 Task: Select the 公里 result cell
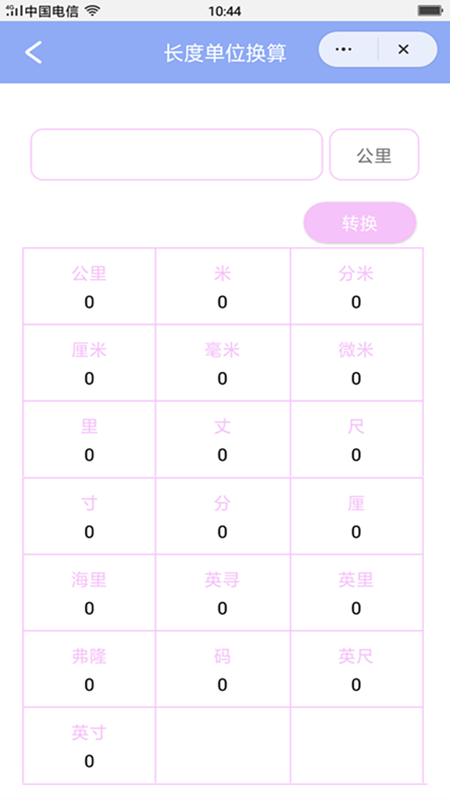[89, 286]
